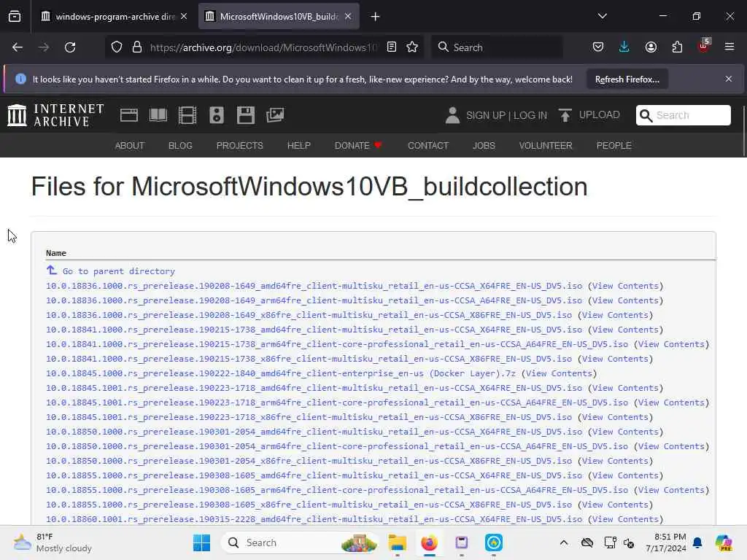
Task: Open clock and date panel
Action: (x=665, y=542)
